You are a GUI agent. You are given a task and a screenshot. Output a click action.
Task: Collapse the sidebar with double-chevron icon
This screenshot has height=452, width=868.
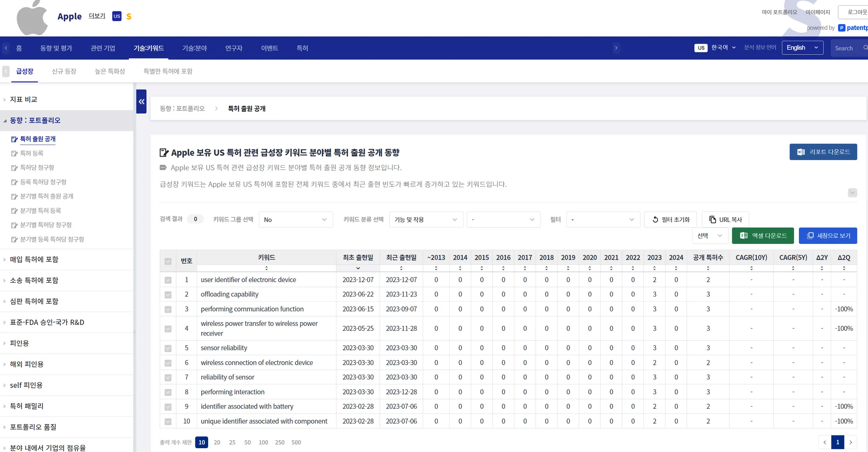tap(141, 101)
